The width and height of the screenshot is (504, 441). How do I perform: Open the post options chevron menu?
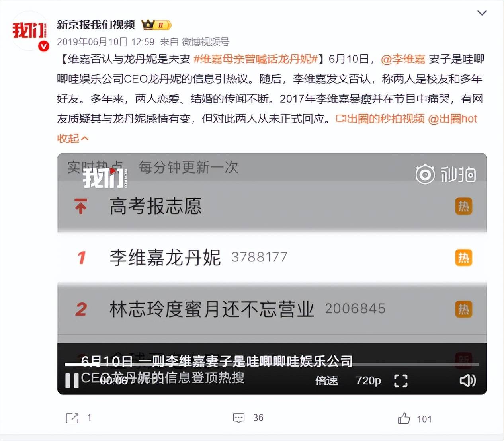[x=482, y=13]
